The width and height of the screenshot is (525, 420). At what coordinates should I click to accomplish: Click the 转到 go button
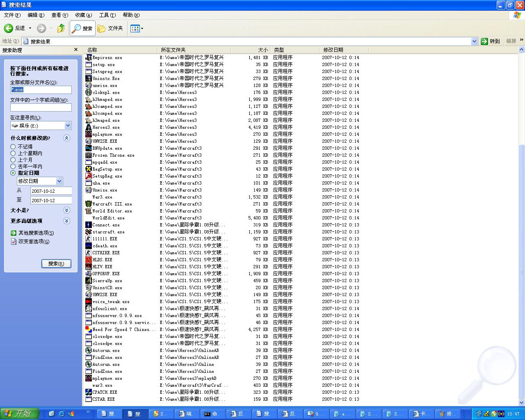point(491,41)
